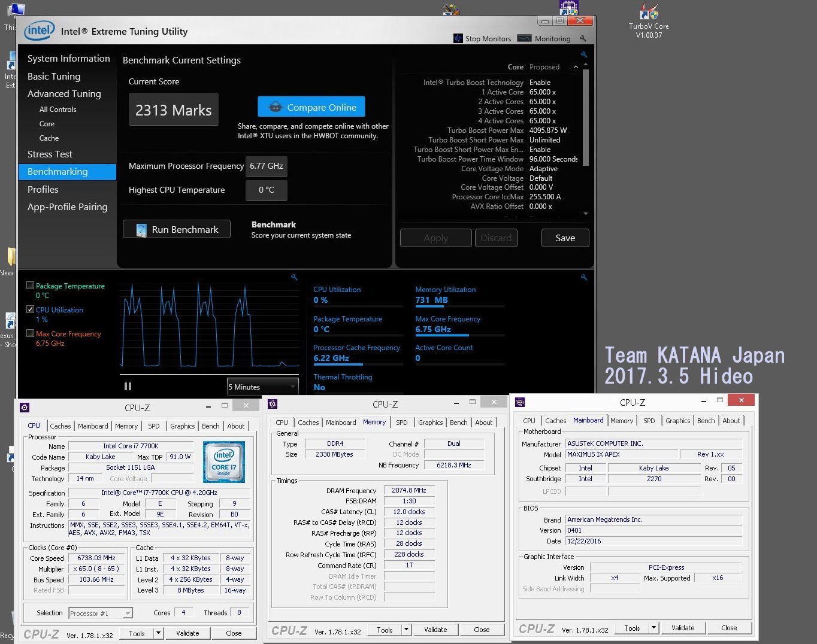
Task: Open XTU settings wrench in title bar
Action: tap(583, 39)
